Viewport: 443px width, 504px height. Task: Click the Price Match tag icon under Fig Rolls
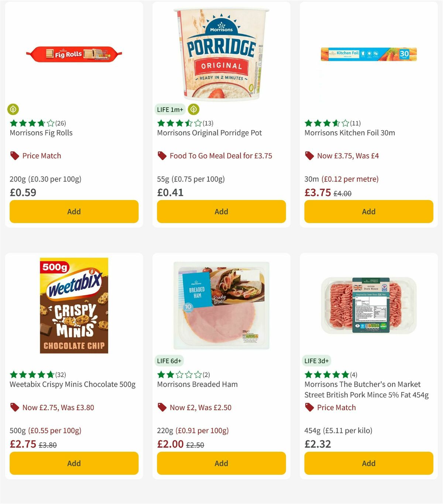click(x=14, y=155)
